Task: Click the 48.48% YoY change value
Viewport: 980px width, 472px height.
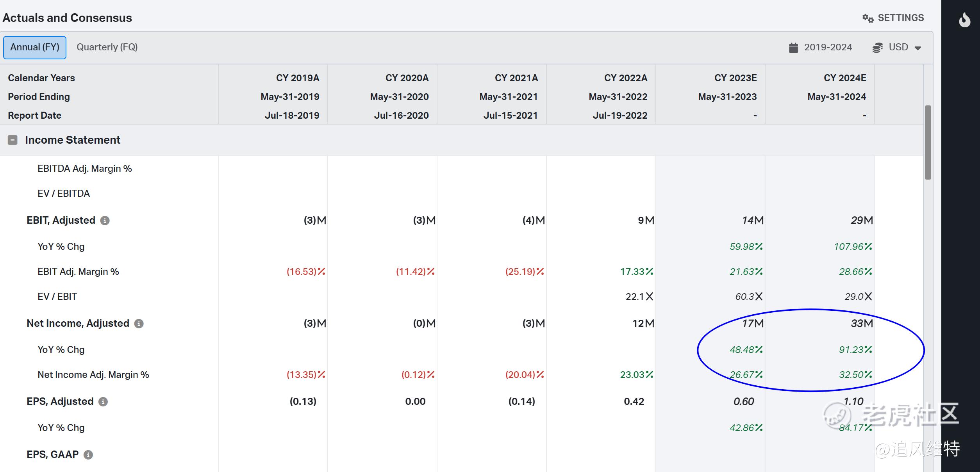Action: [x=746, y=350]
